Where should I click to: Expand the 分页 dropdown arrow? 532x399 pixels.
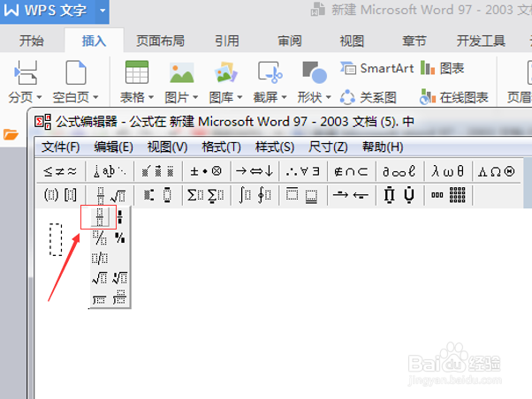pos(39,97)
